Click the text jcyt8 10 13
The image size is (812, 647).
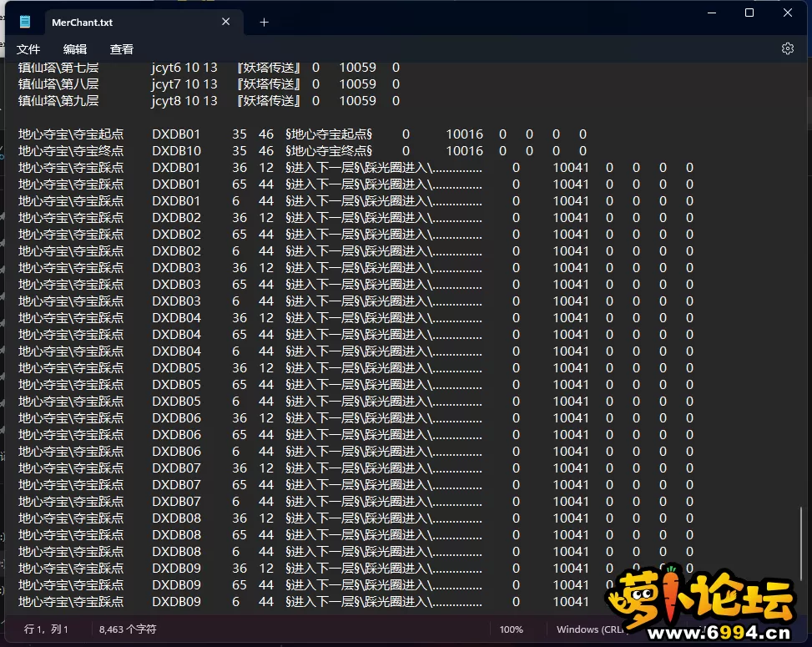184,100
